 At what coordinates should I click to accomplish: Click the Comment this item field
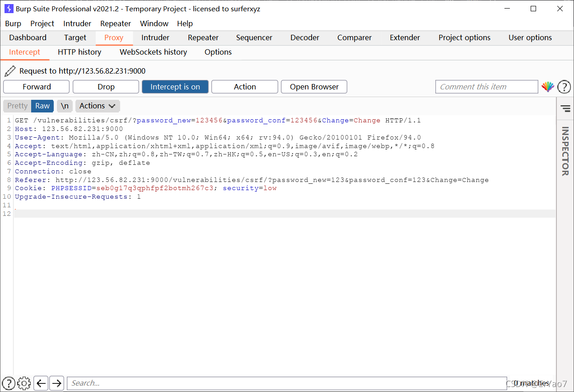[487, 87]
